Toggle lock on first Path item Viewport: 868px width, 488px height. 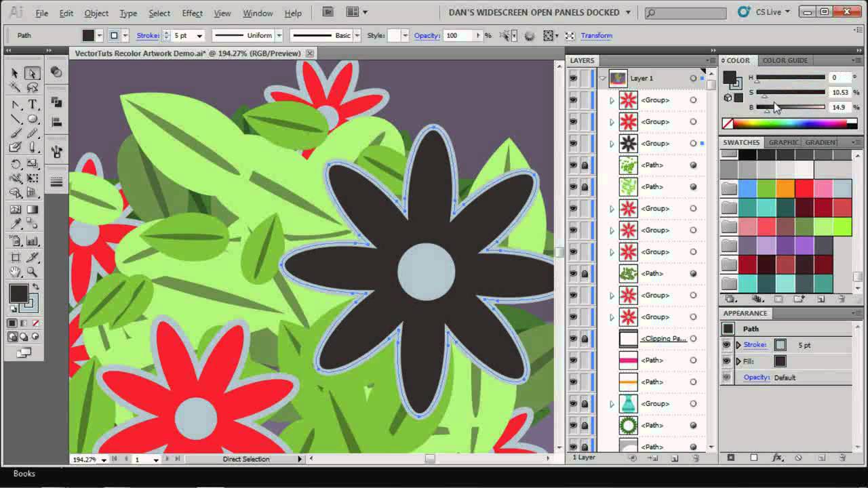coord(585,165)
